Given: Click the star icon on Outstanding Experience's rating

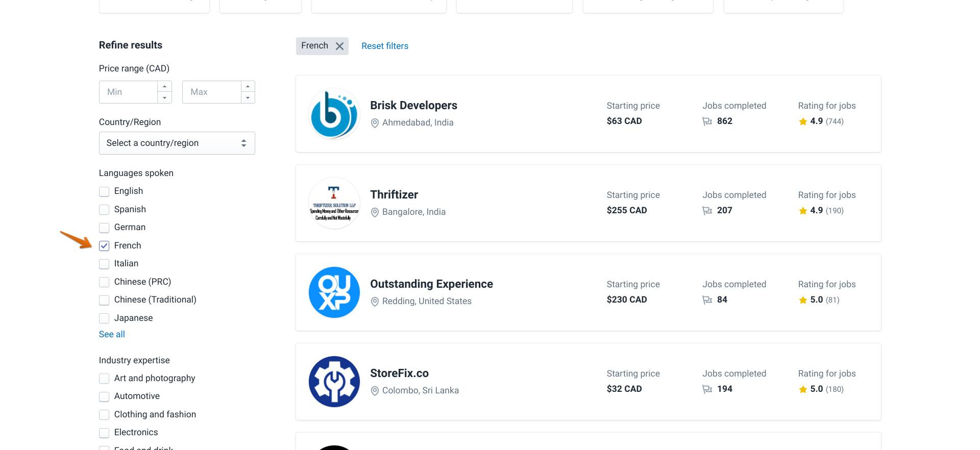Looking at the screenshot, I should click(x=803, y=300).
